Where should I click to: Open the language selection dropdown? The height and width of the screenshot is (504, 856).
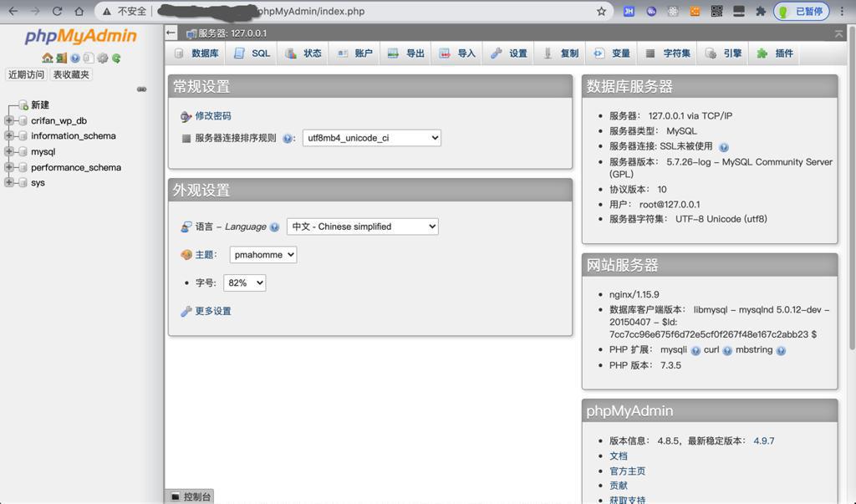[363, 227]
